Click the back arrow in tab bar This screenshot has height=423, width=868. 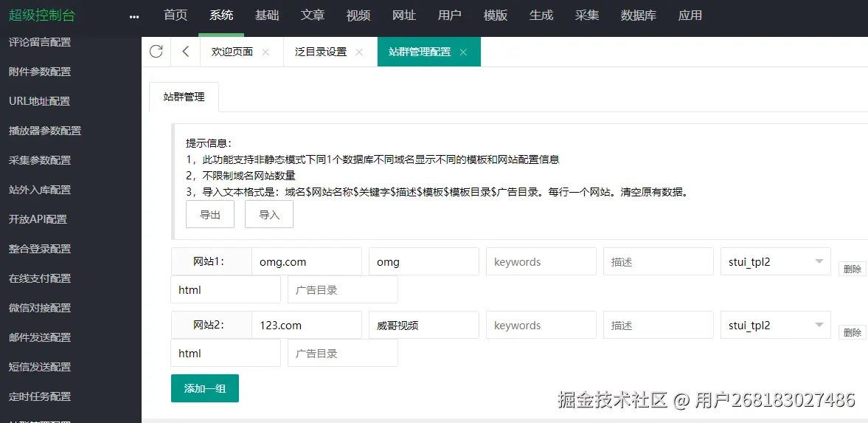185,52
